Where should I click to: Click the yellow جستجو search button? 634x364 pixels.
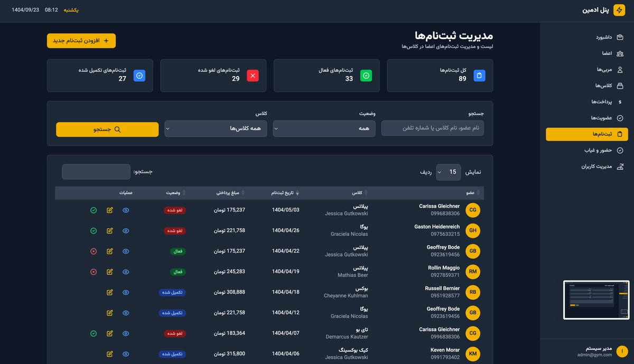[107, 129]
